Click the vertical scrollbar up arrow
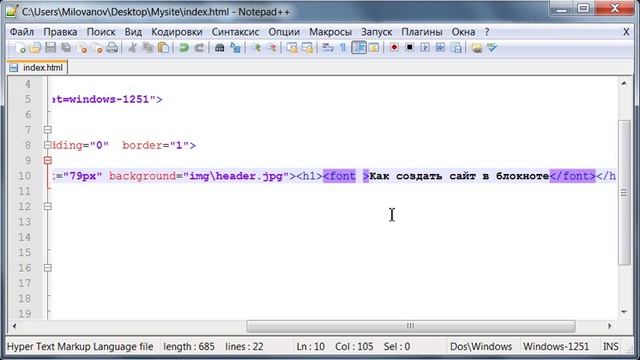This screenshot has width=640, height=360. tap(624, 84)
